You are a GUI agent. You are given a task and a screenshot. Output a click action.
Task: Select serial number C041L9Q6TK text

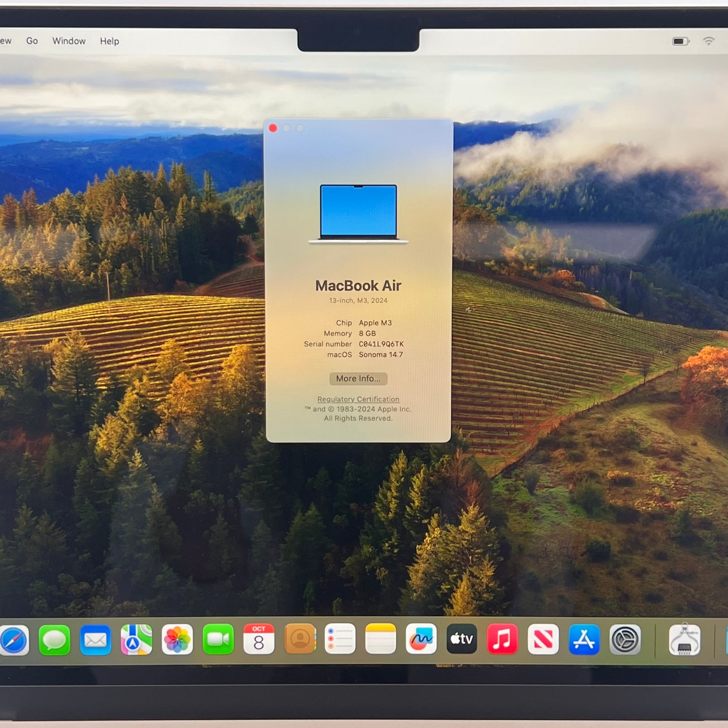(x=381, y=344)
